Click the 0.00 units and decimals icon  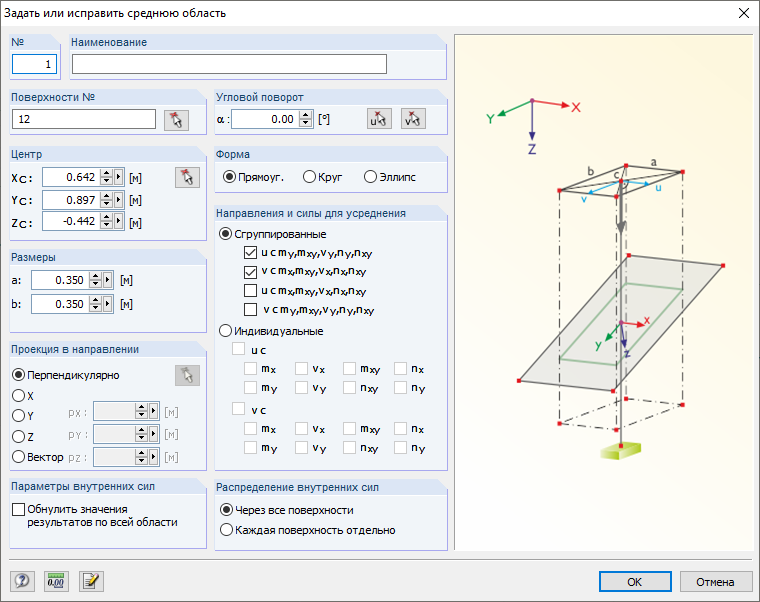pyautogui.click(x=56, y=581)
